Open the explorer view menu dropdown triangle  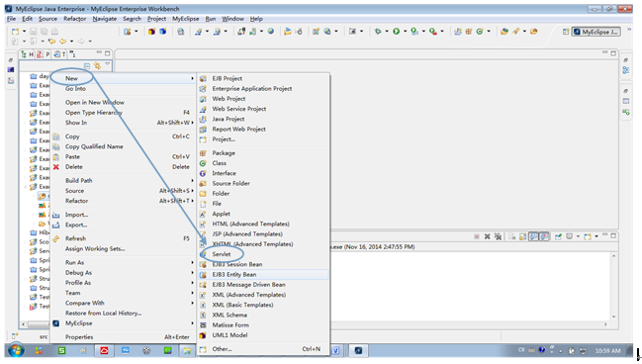click(x=107, y=64)
